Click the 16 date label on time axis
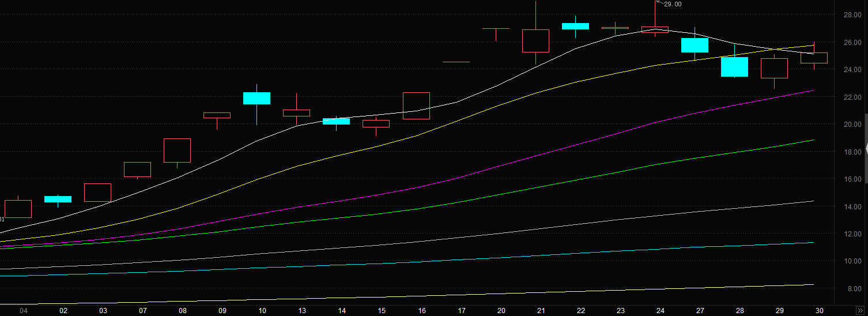The width and height of the screenshot is (868, 316). click(x=422, y=311)
